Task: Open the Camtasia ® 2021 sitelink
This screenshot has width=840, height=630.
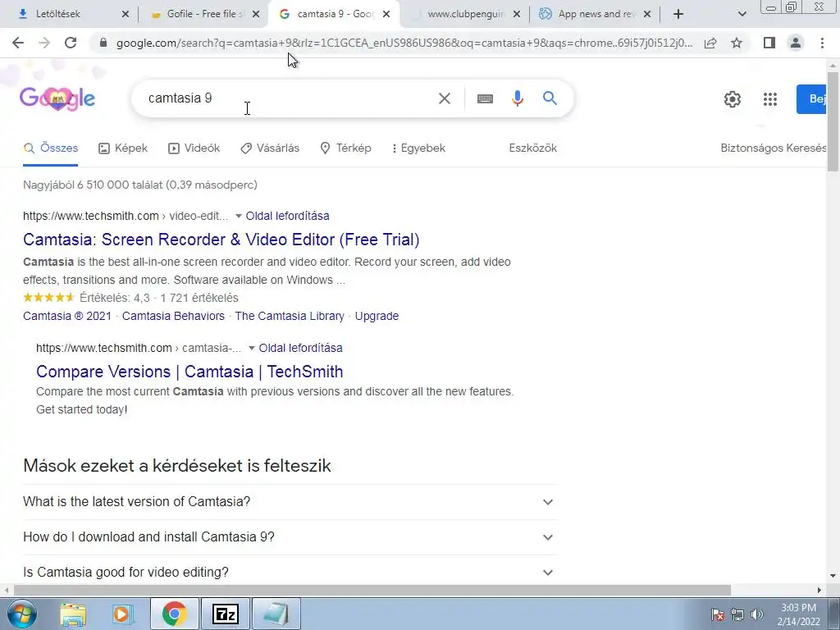Action: (x=67, y=316)
